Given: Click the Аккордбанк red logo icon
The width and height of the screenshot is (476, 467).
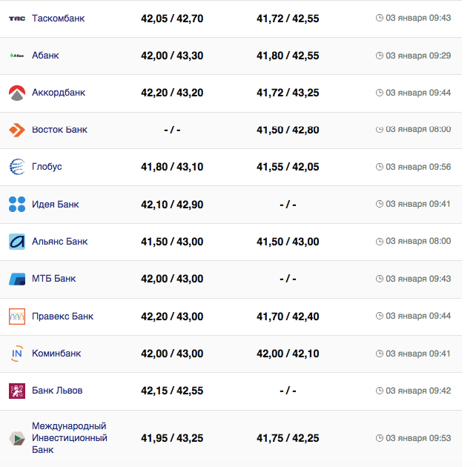Looking at the screenshot, I should 16,93.
